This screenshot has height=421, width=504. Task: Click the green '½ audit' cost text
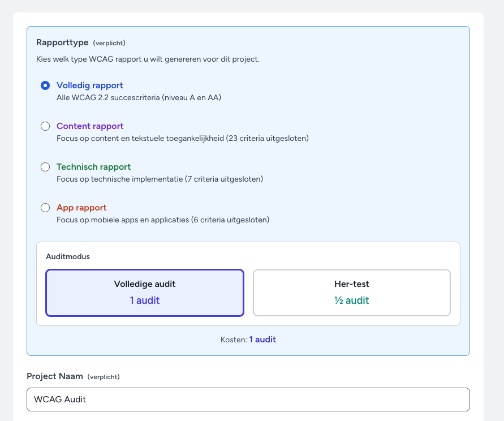pos(351,300)
